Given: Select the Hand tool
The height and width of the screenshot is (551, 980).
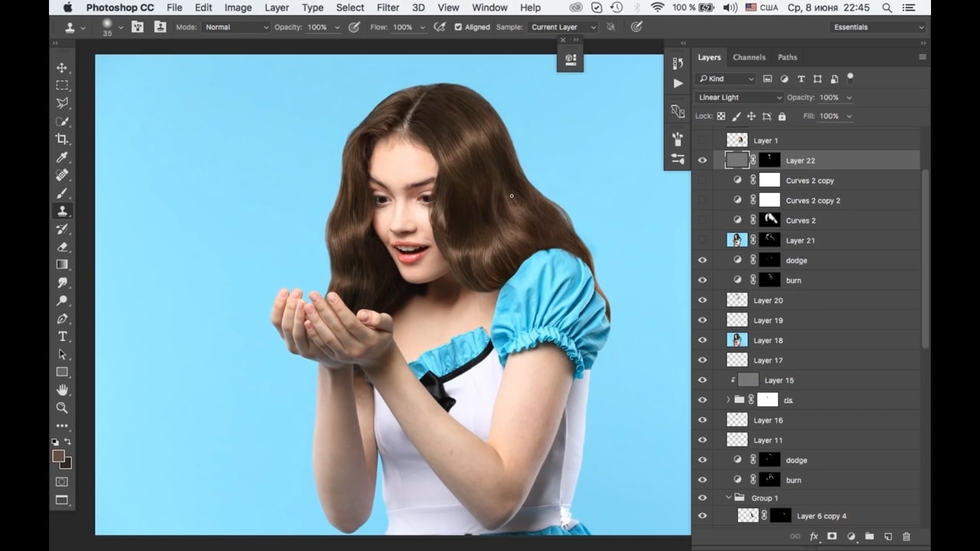Looking at the screenshot, I should (x=62, y=390).
